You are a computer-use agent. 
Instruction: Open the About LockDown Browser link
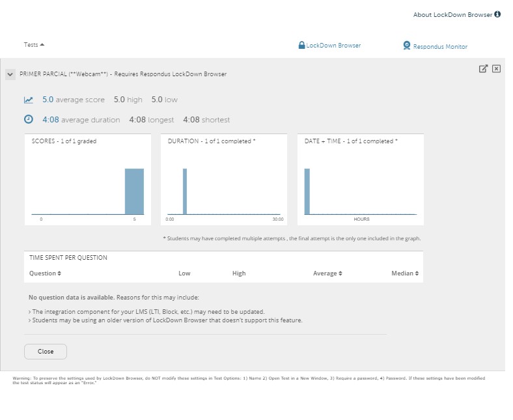pyautogui.click(x=452, y=14)
